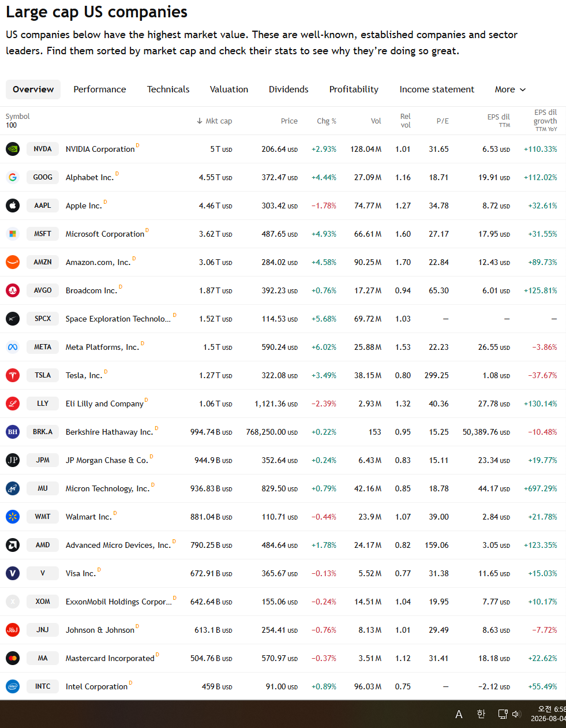Click Meta's change value +6.02%
Viewport: 566px width, 728px height.
pyautogui.click(x=324, y=348)
